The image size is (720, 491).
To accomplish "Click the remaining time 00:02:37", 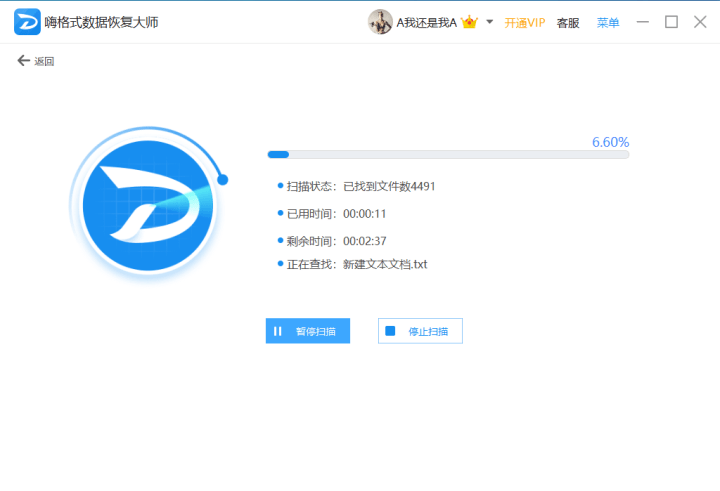I will [x=365, y=241].
